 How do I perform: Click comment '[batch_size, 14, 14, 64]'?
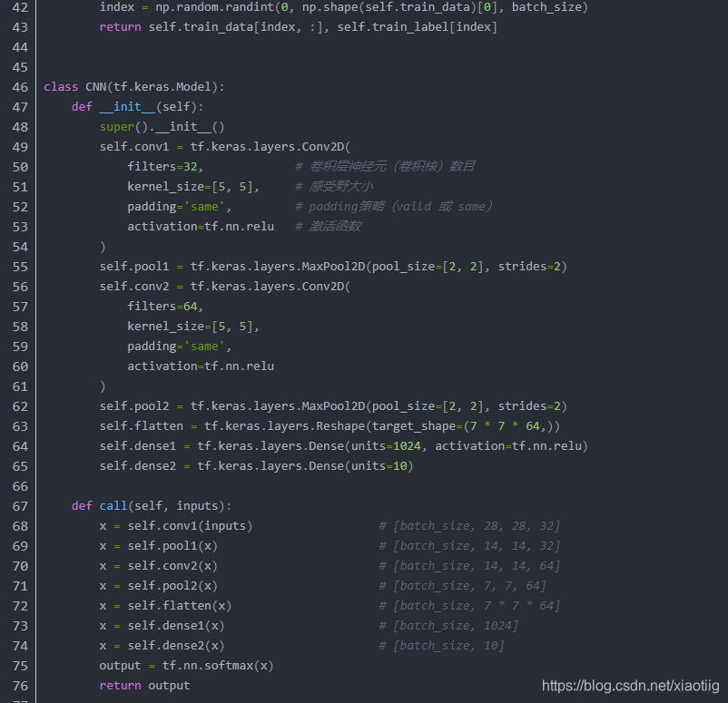(477, 566)
